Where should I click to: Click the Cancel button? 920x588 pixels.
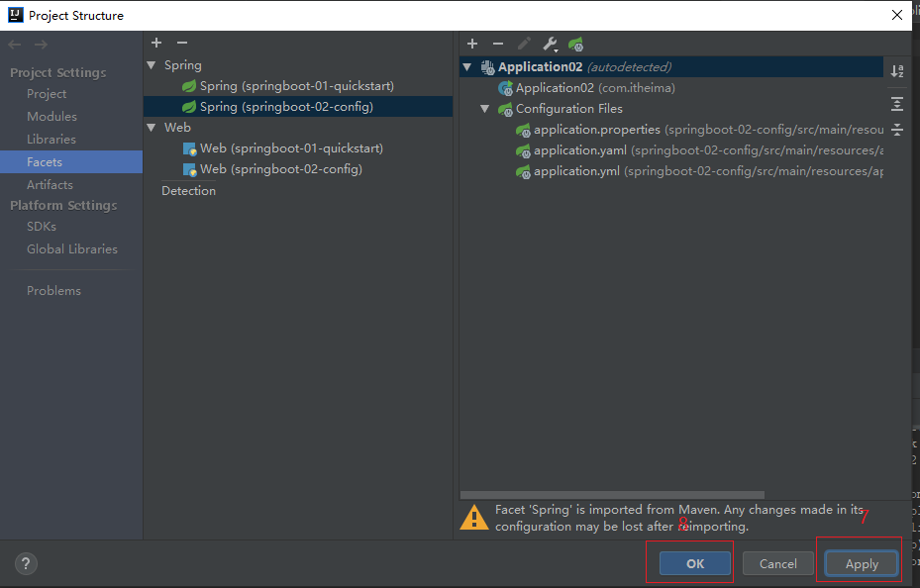coord(777,563)
